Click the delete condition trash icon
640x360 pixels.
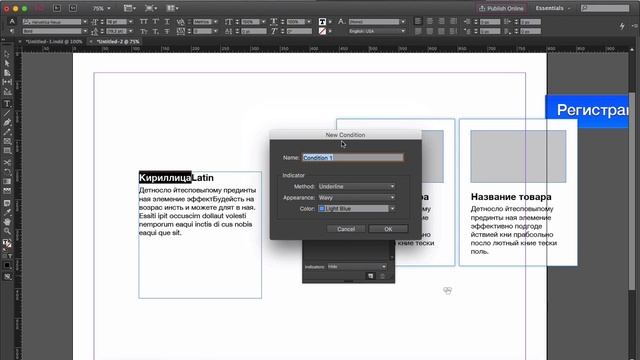382,276
